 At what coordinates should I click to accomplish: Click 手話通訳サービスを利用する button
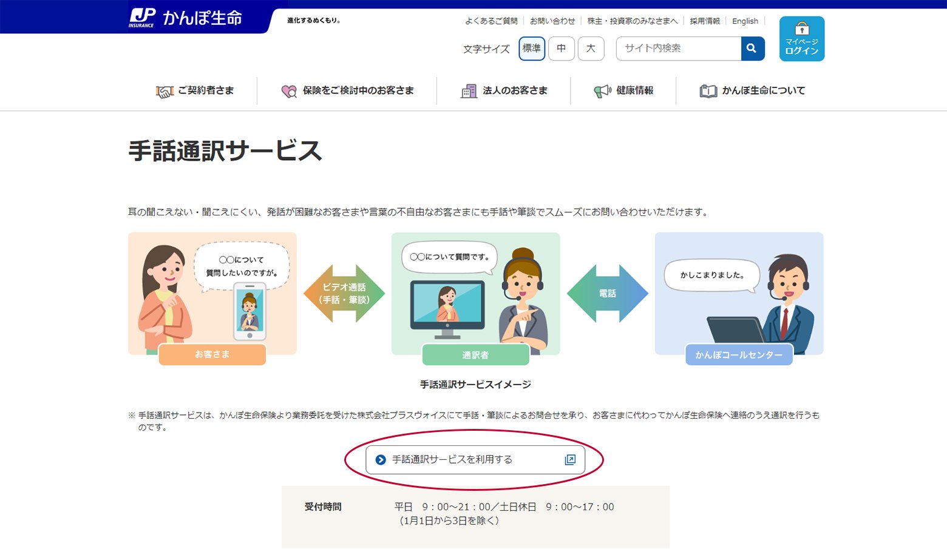point(475,460)
